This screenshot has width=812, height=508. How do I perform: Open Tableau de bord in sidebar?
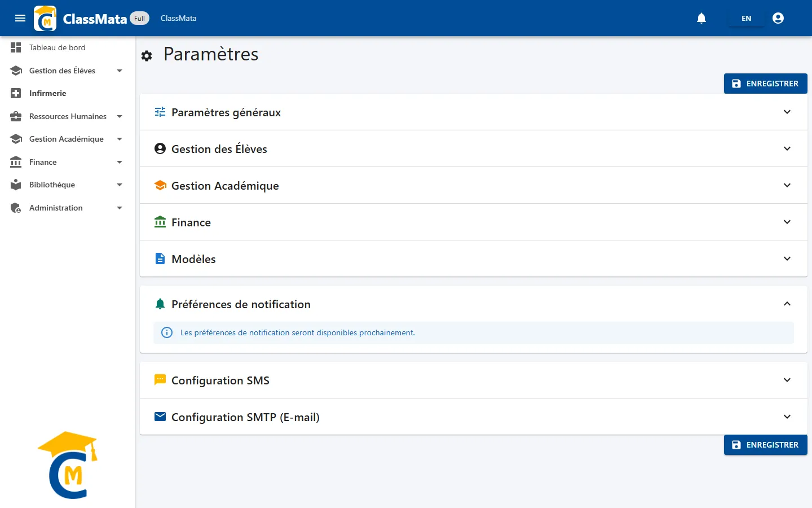(x=68, y=47)
